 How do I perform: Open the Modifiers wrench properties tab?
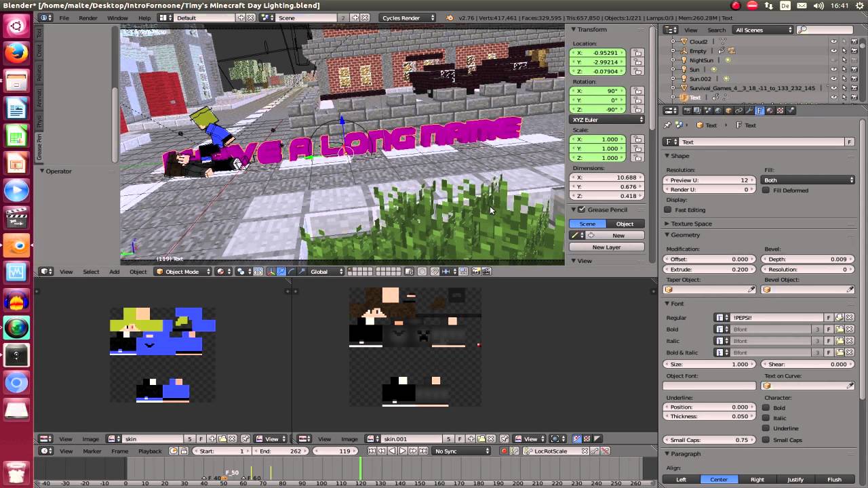(x=749, y=110)
